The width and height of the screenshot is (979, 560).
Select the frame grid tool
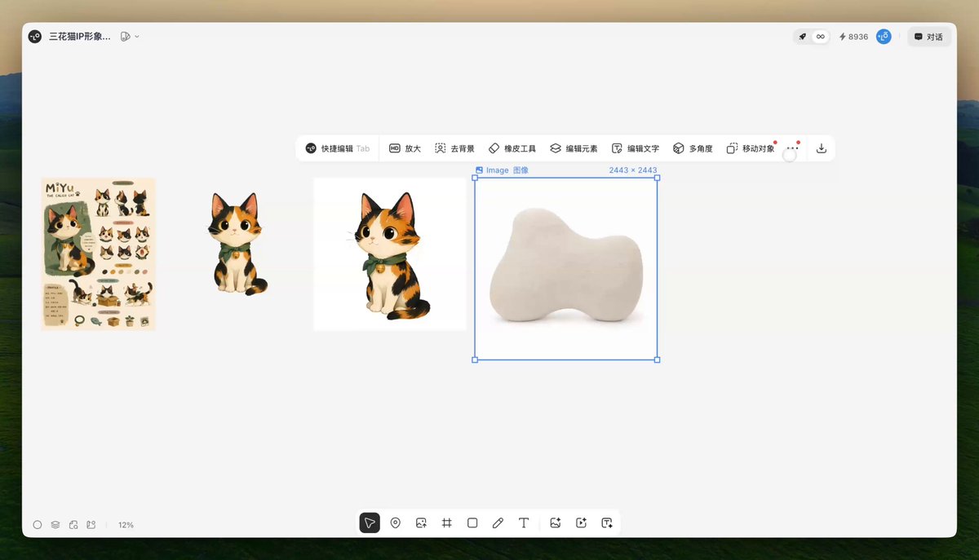(x=447, y=523)
